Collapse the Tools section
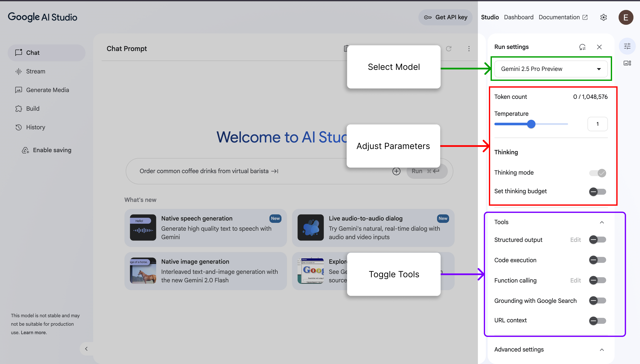 click(x=602, y=222)
